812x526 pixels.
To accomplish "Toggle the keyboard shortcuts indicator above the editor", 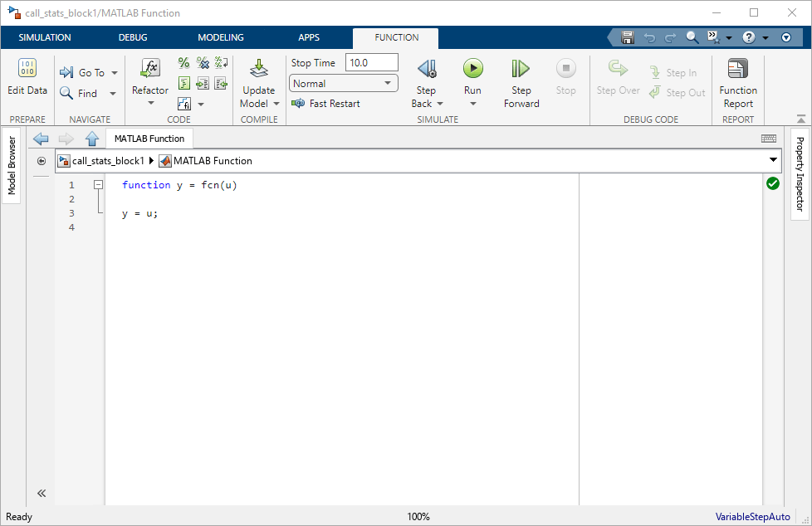I will (x=768, y=138).
